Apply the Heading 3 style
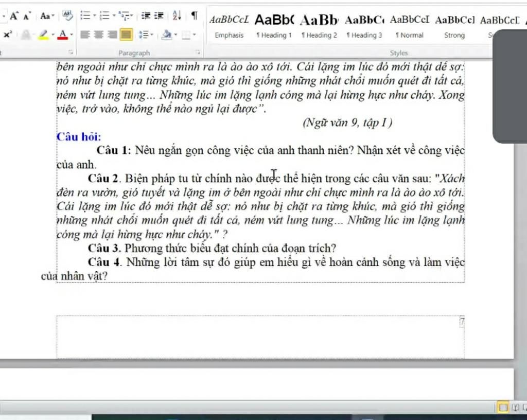Image resolution: width=527 pixels, height=420 pixels. tap(364, 27)
